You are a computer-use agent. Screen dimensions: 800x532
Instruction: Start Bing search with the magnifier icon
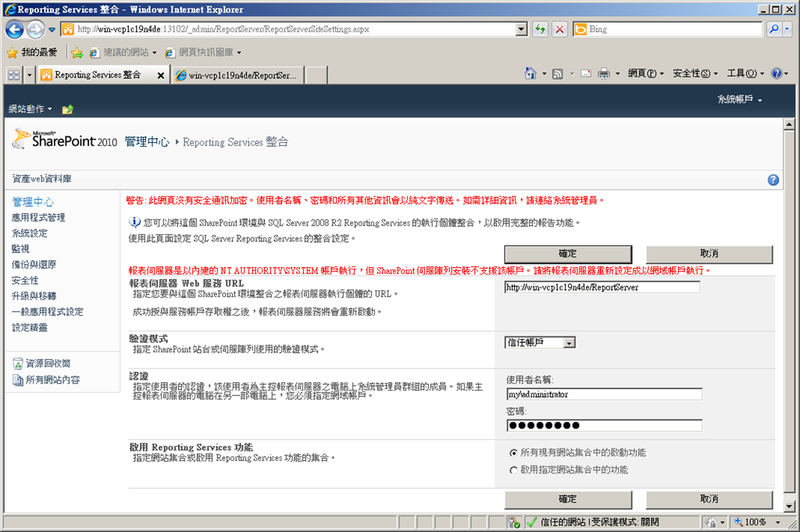coord(774,29)
